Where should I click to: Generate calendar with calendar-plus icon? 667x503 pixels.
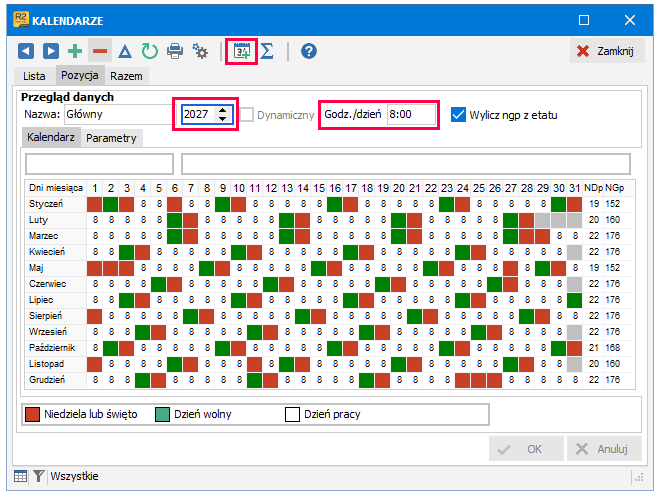241,51
